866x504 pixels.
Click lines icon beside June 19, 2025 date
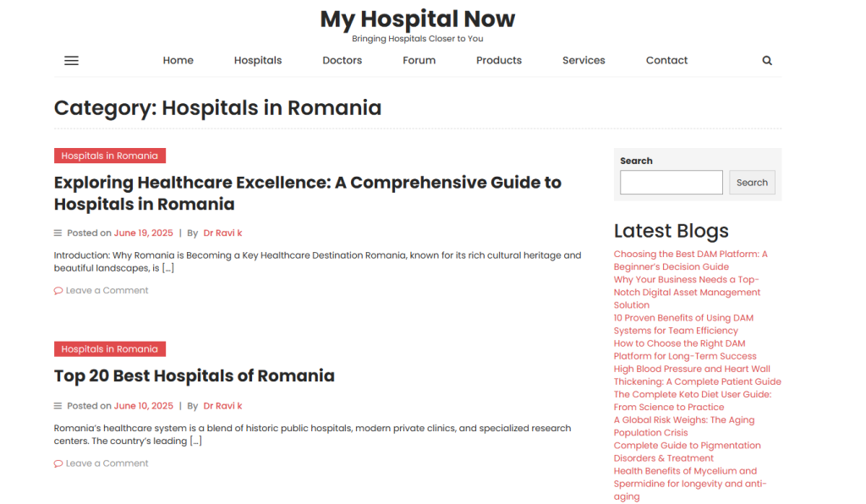[x=58, y=233]
